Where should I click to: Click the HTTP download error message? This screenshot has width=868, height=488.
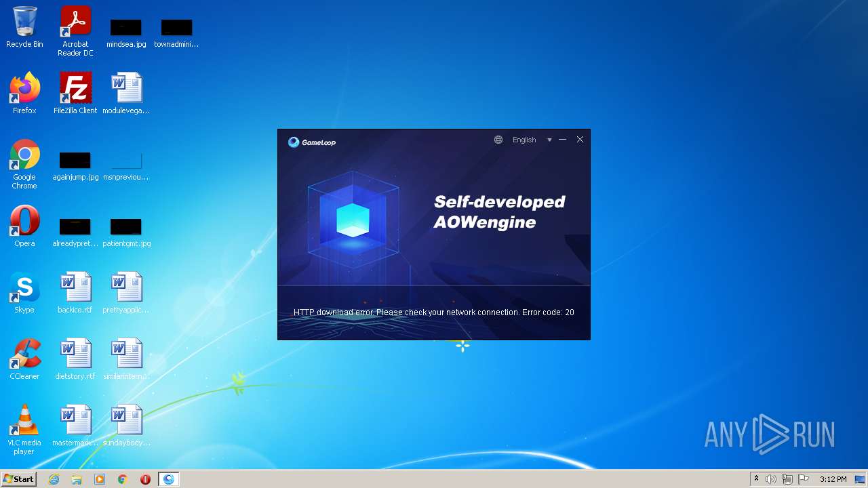point(434,312)
